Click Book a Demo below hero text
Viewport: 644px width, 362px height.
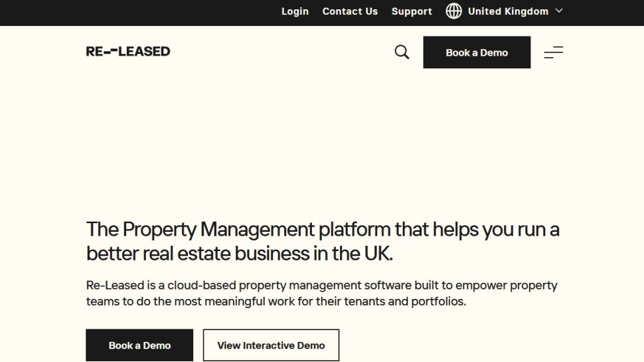(x=139, y=345)
